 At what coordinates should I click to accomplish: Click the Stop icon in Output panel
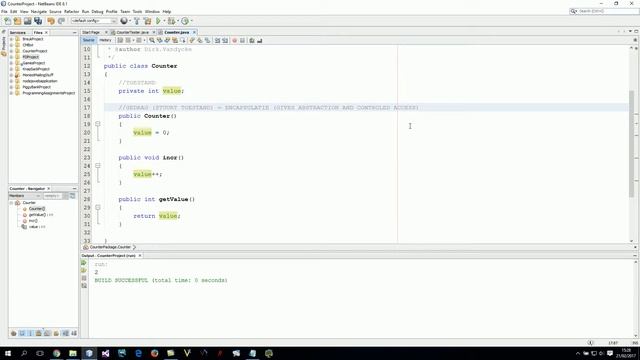pos(84,278)
